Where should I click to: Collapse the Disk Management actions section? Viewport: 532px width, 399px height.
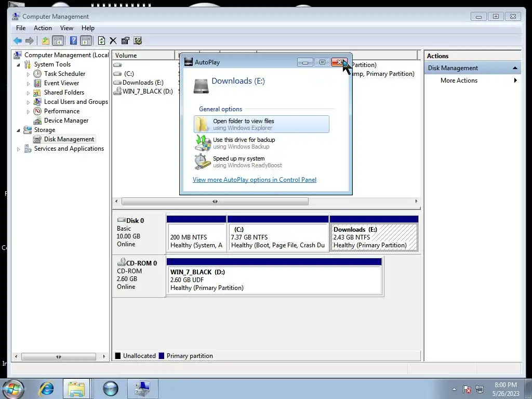tap(515, 68)
